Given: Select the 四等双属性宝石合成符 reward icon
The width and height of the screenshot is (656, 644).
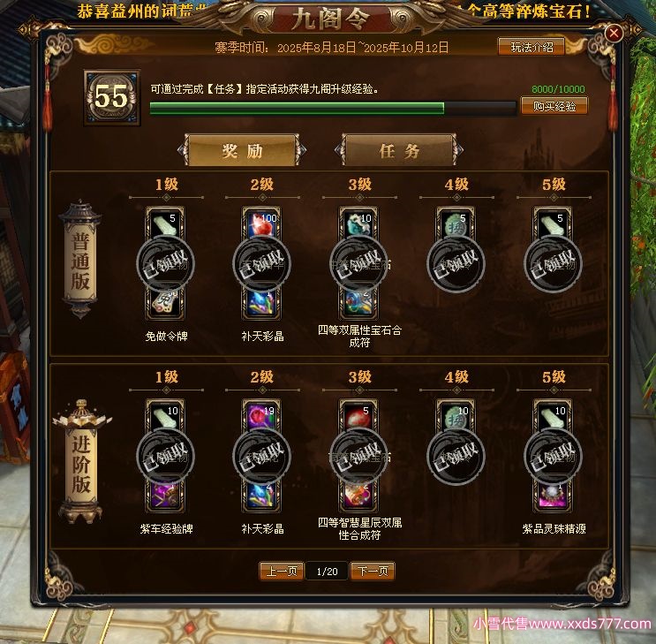Looking at the screenshot, I should click(x=359, y=304).
